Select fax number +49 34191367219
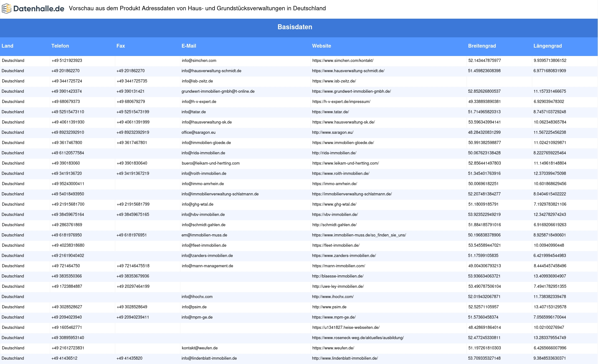 tap(133, 174)
